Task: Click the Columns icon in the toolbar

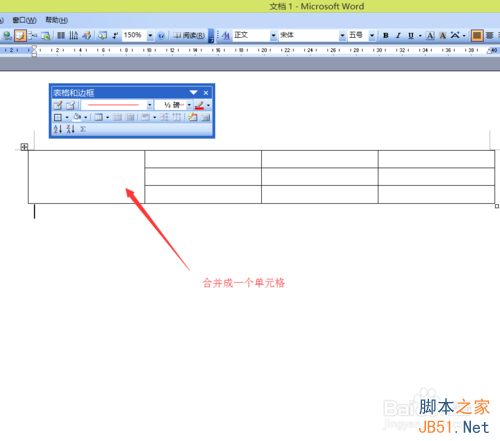Action: click(61, 35)
